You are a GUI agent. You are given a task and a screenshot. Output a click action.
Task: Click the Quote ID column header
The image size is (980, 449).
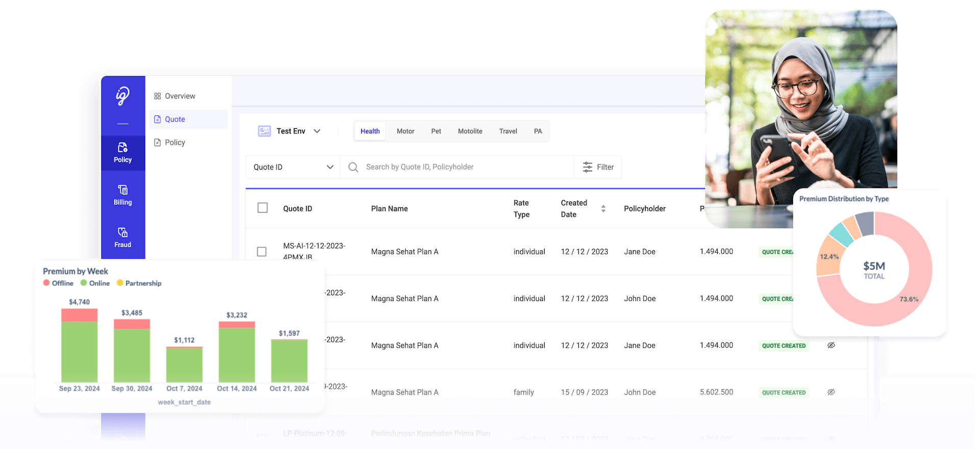[298, 208]
